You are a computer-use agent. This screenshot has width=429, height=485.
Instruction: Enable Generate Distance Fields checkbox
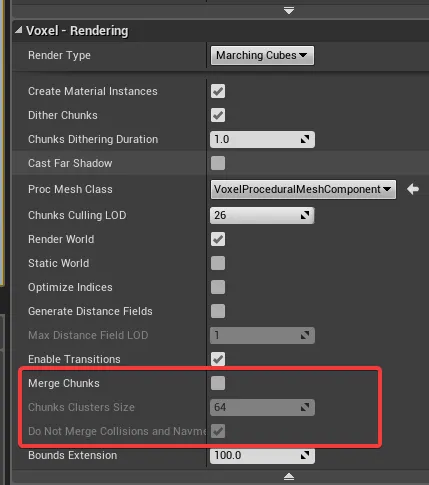pos(218,311)
